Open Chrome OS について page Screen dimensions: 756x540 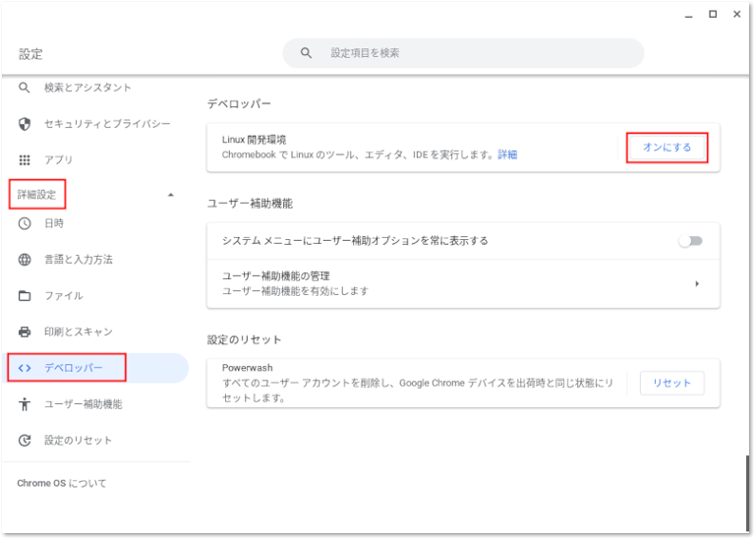coord(61,483)
